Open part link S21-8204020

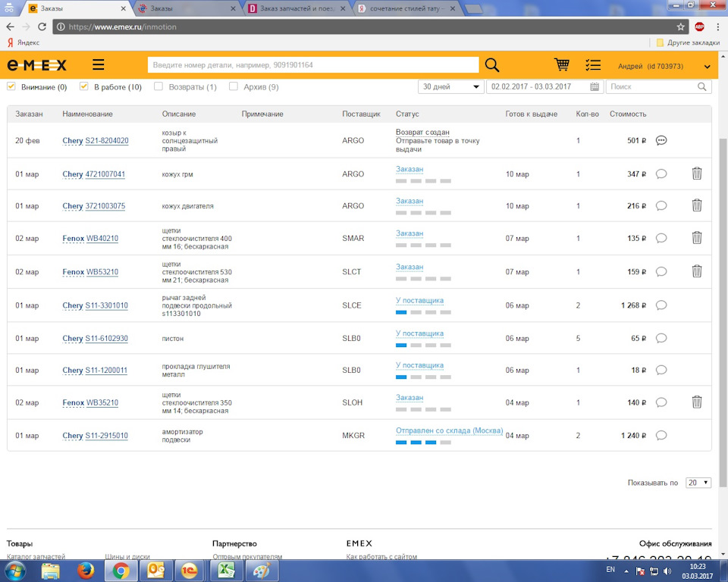pos(107,141)
